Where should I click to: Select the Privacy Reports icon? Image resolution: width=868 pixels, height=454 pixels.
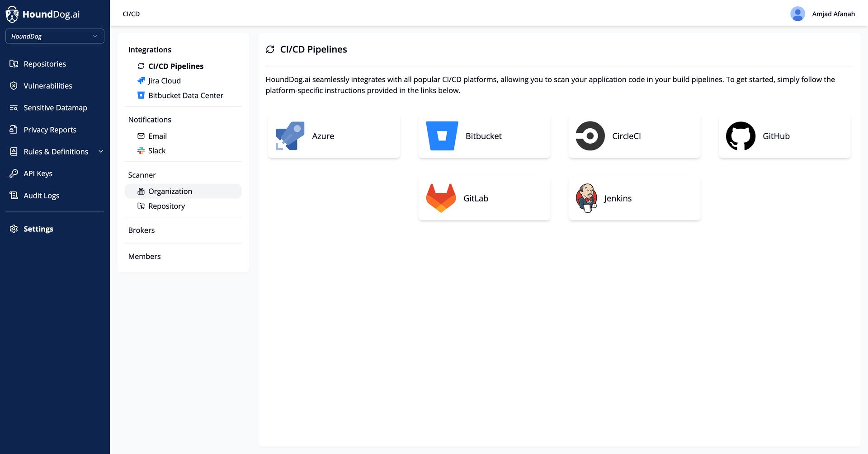[14, 130]
